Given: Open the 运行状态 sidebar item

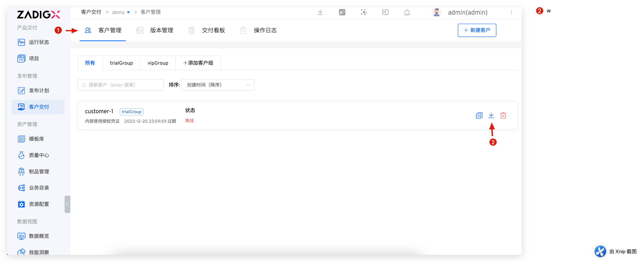Looking at the screenshot, I should 38,42.
